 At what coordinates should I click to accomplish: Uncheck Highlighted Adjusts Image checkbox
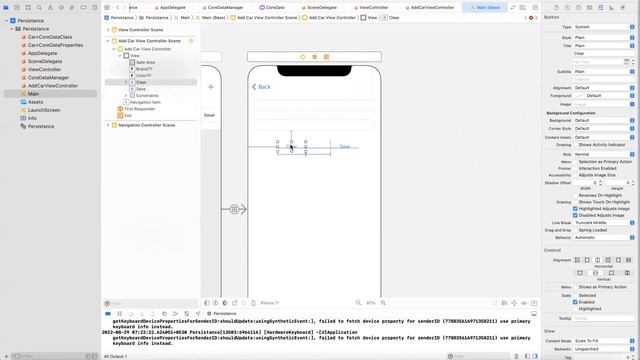[x=575, y=209]
